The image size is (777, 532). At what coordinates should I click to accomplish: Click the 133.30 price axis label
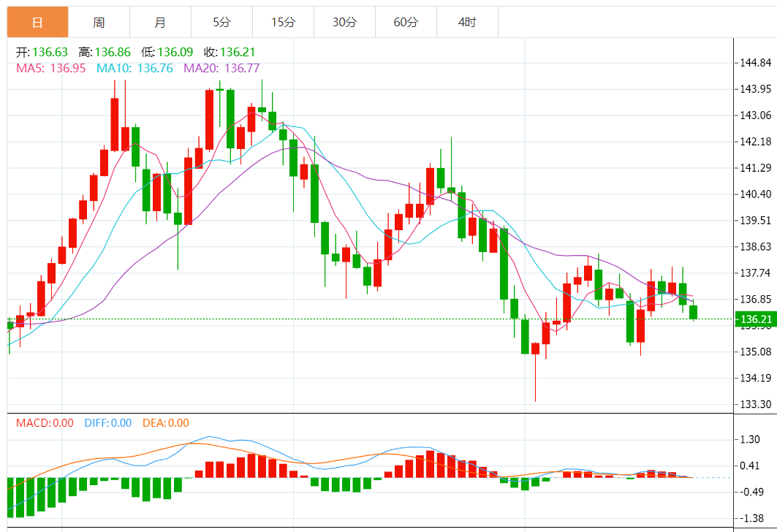pyautogui.click(x=756, y=404)
